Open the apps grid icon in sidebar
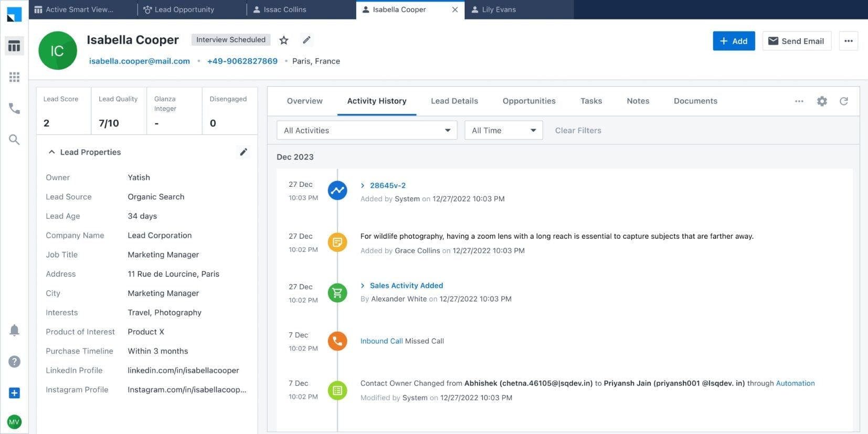This screenshot has height=434, width=868. click(14, 77)
